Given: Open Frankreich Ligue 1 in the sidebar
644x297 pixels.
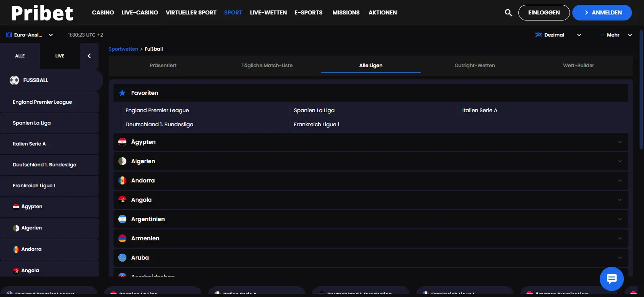Looking at the screenshot, I should click(x=49, y=186).
